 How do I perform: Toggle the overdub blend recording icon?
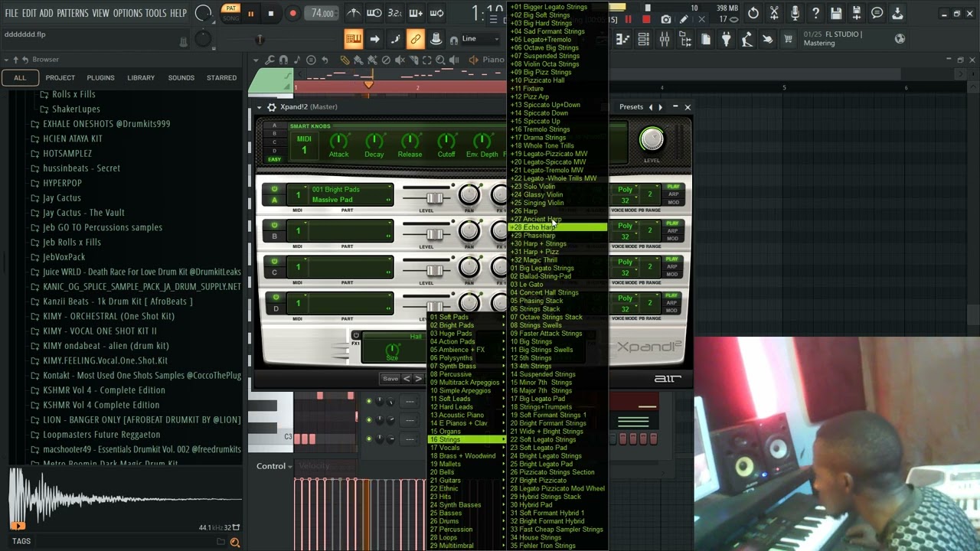point(416,13)
